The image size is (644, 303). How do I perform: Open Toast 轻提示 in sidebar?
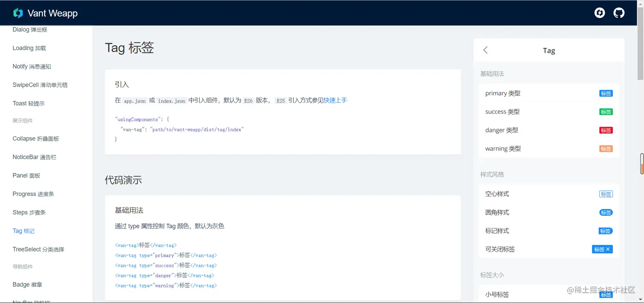29,103
